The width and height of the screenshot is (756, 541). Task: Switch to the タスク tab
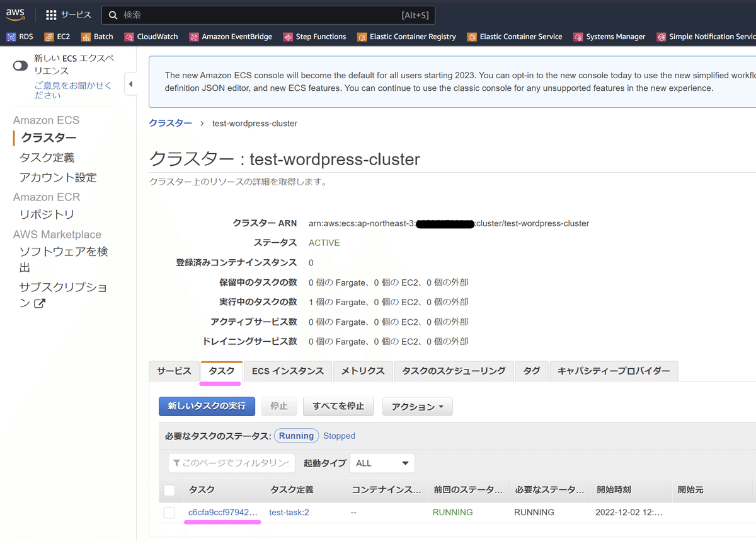(x=222, y=371)
